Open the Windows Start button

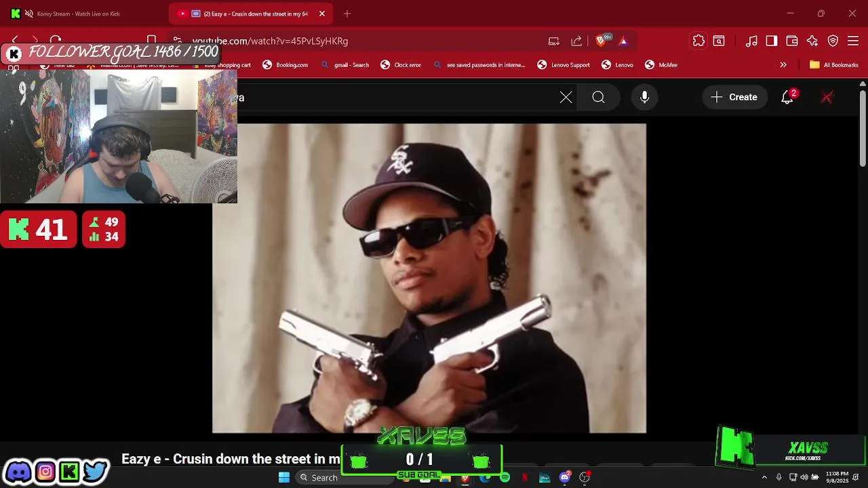tap(284, 477)
